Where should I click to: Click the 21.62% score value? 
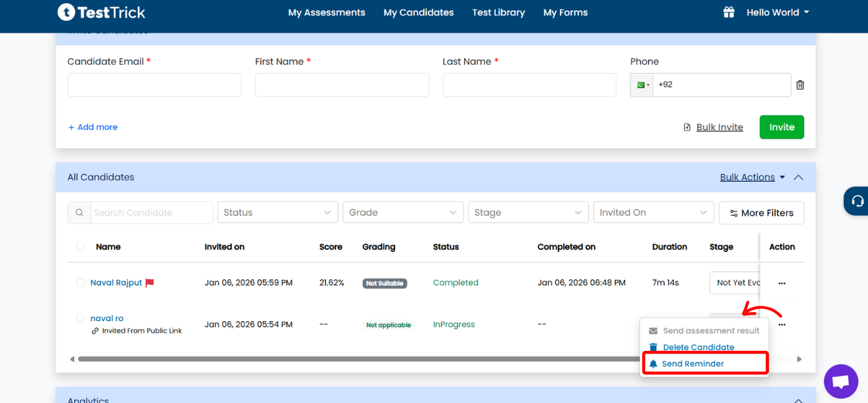click(x=332, y=283)
